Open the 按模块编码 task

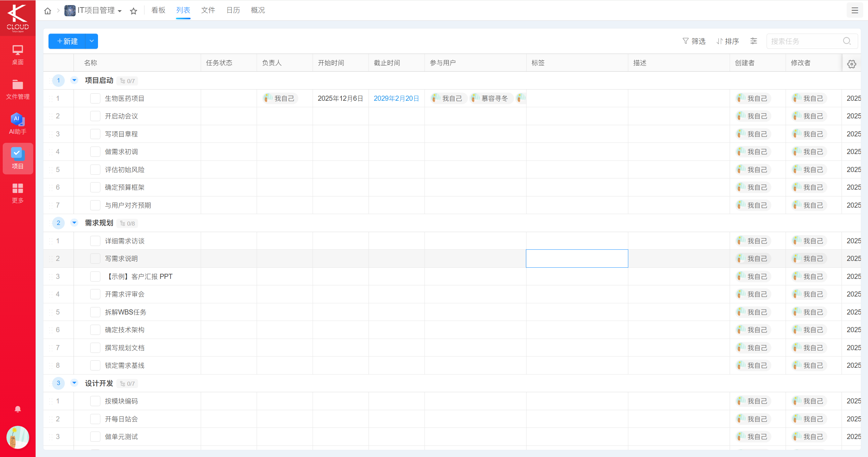click(x=121, y=401)
